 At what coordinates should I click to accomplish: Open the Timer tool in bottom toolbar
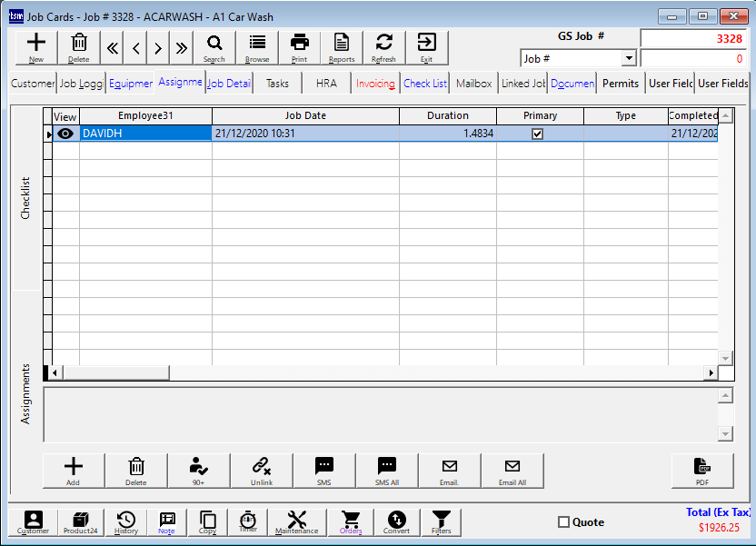[247, 521]
